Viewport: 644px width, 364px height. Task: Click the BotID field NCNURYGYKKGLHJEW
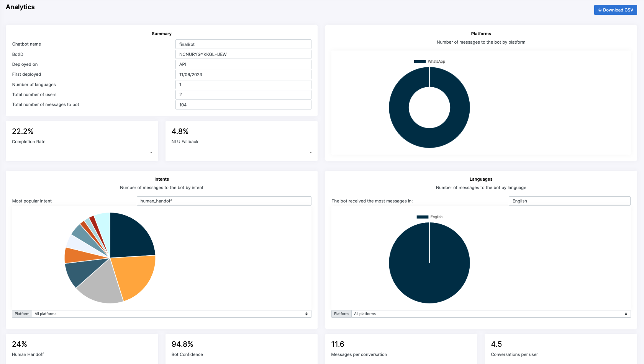(x=243, y=54)
